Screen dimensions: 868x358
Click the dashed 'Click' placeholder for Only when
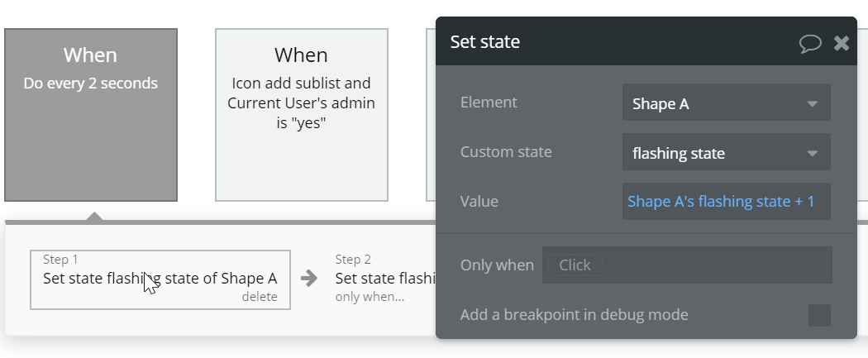pyautogui.click(x=575, y=265)
